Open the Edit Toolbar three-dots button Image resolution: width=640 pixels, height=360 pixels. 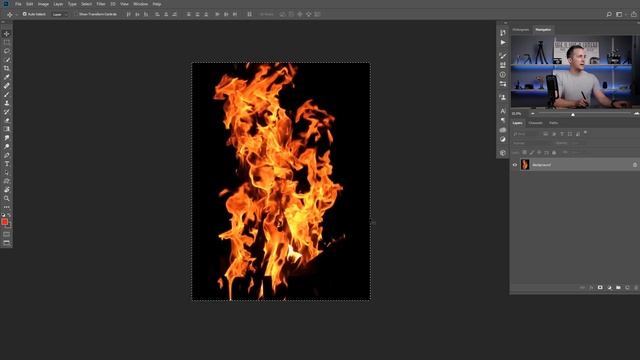[7, 207]
